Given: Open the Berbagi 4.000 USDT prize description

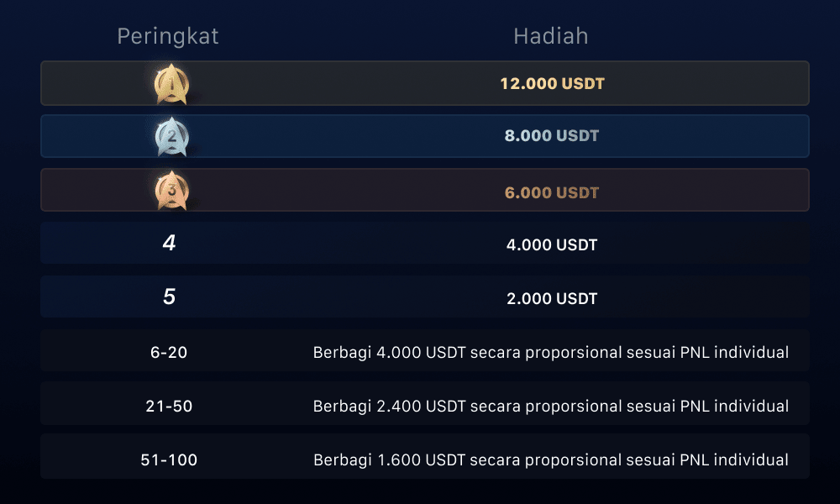Looking at the screenshot, I should (x=551, y=353).
